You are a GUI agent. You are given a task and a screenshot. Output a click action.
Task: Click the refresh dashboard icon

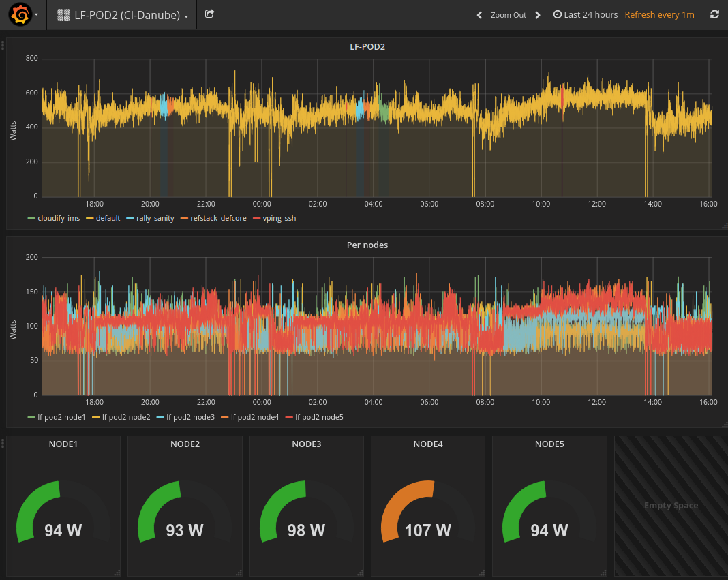click(714, 14)
